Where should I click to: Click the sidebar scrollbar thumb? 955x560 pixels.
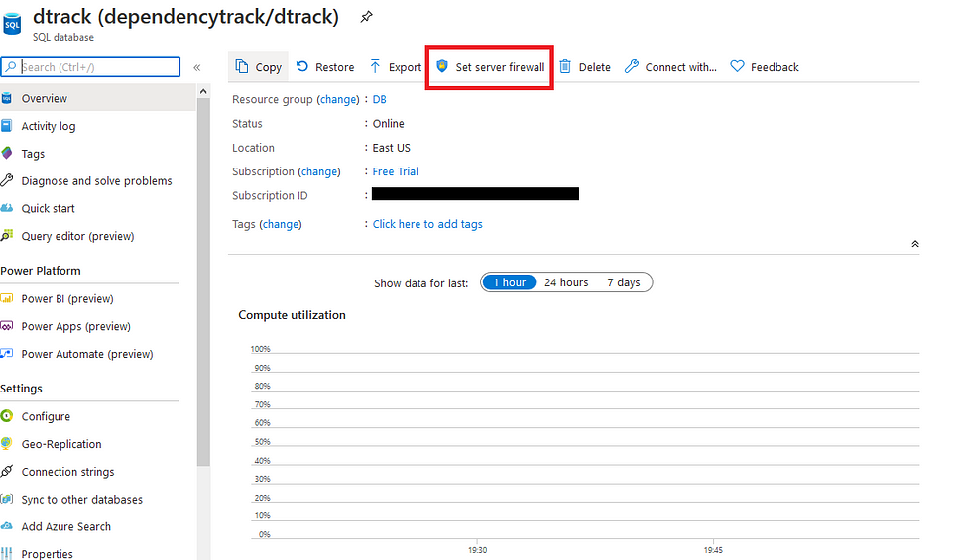pyautogui.click(x=203, y=283)
